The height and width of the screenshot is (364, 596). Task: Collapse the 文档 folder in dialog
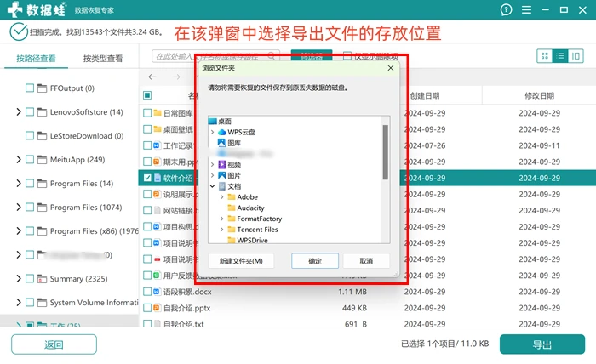213,186
